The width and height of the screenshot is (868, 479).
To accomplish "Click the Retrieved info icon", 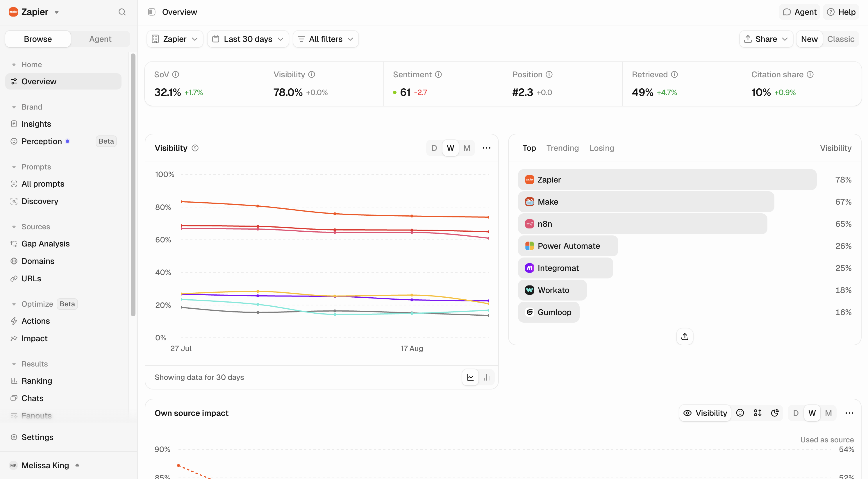I will tap(674, 74).
